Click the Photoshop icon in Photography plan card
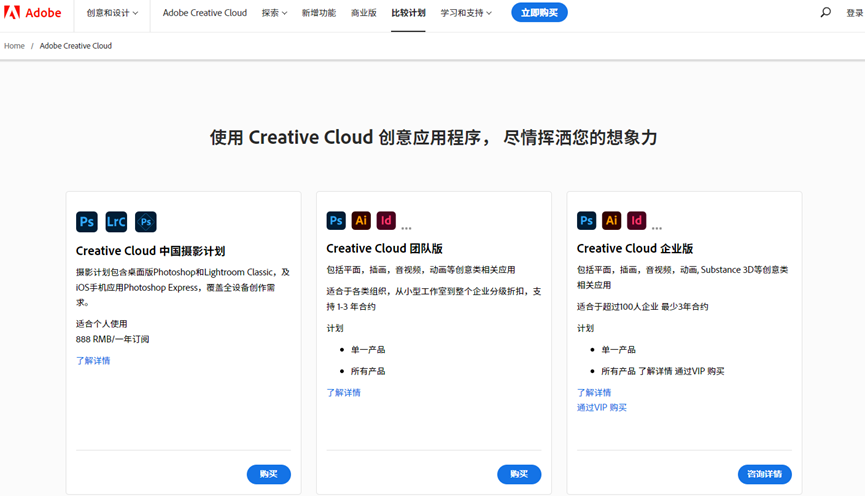 pyautogui.click(x=87, y=222)
